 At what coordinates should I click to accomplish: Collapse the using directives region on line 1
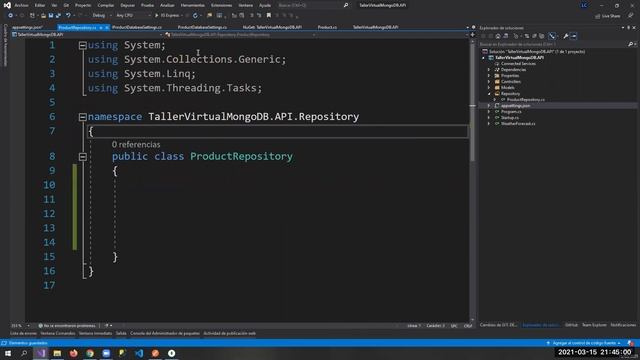(82, 45)
